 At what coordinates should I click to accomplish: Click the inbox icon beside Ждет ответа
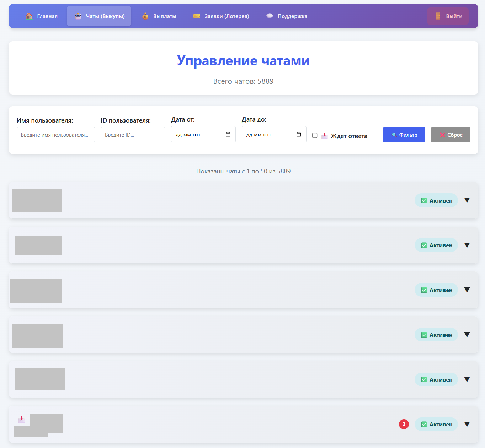(x=325, y=136)
